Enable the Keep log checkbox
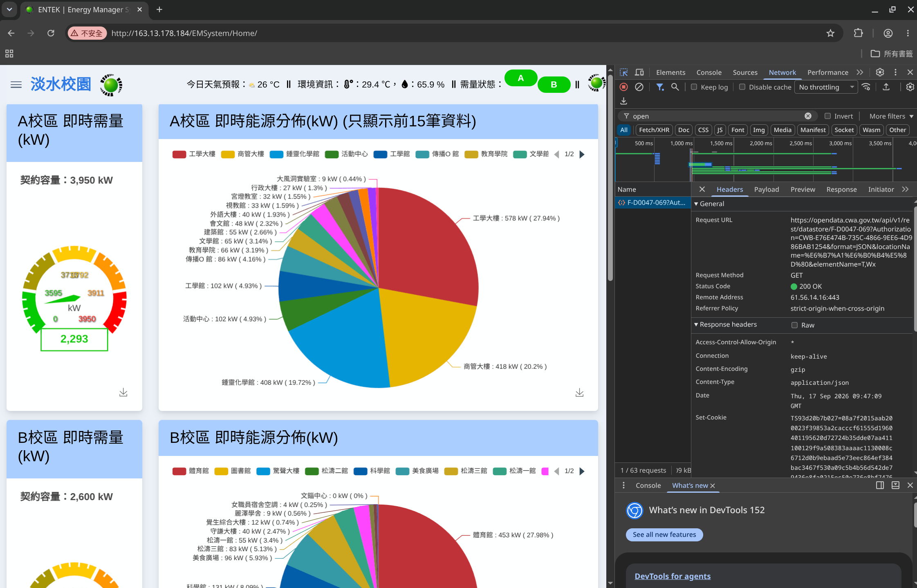 coord(694,87)
